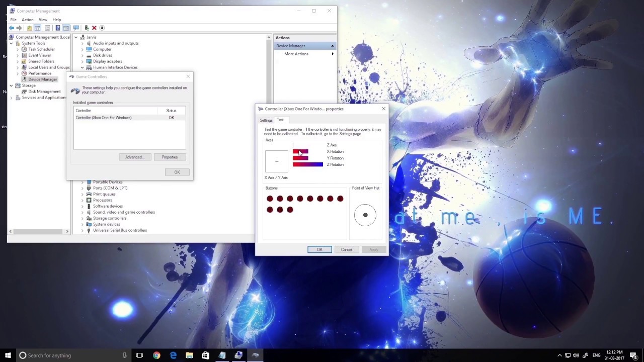Click the X Axis / Y Axis crosshair box

coord(277,162)
